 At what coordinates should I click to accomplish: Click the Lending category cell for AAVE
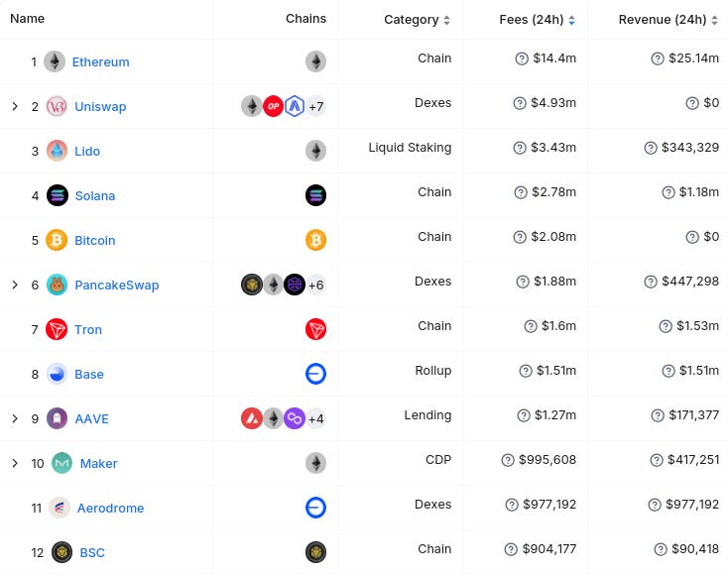pyautogui.click(x=427, y=414)
